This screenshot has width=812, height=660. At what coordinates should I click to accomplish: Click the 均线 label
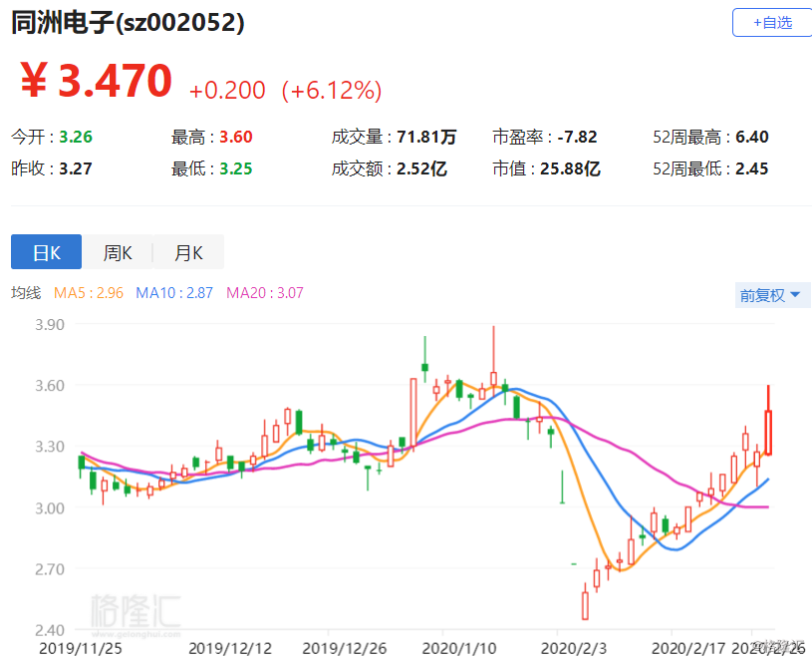26,293
